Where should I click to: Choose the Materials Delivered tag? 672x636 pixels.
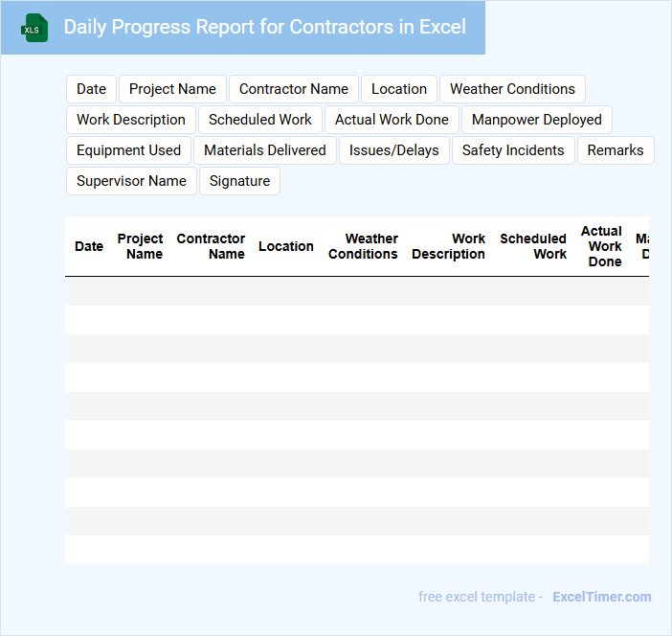click(265, 150)
